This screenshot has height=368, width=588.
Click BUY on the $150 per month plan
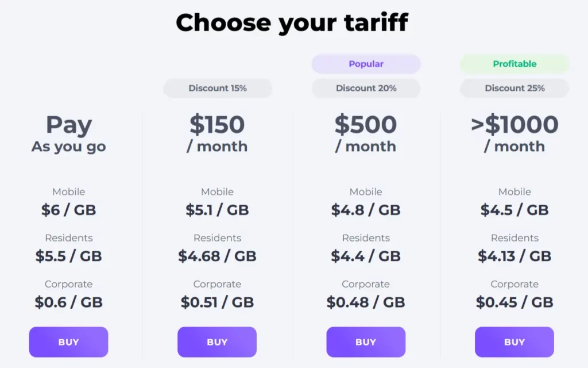tap(217, 342)
